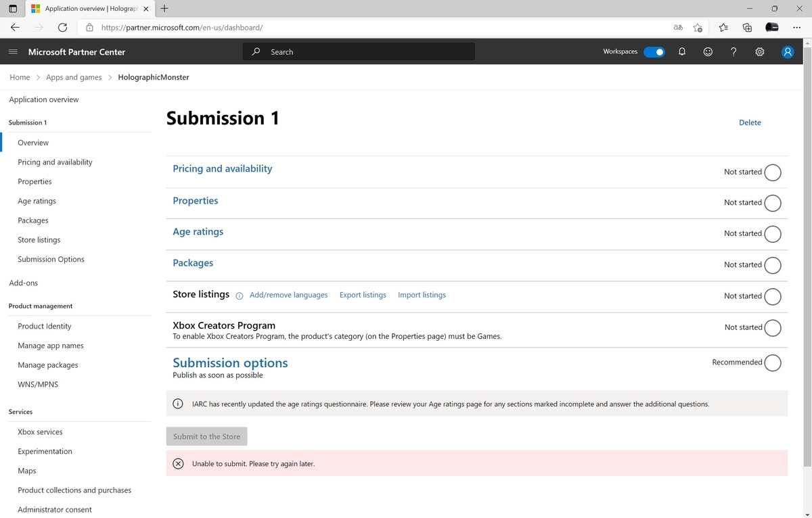Select Overview in the sidebar
The width and height of the screenshot is (812, 518).
click(x=33, y=143)
